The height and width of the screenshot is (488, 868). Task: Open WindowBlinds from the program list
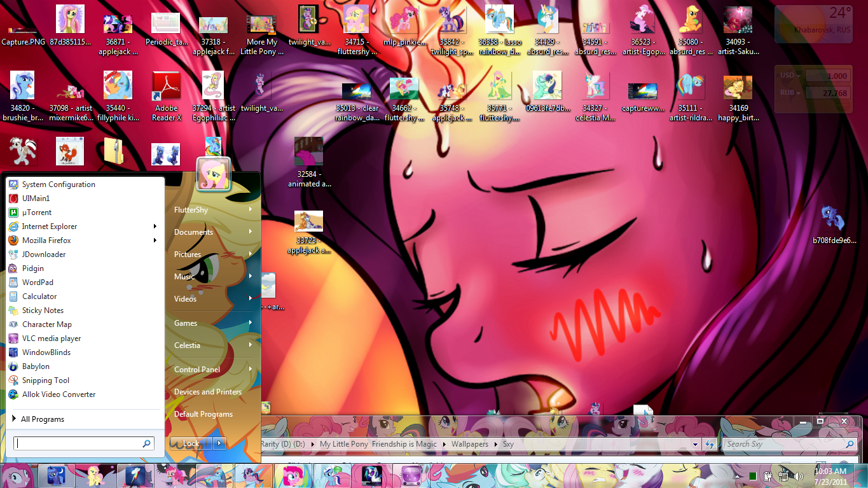pyautogui.click(x=46, y=352)
